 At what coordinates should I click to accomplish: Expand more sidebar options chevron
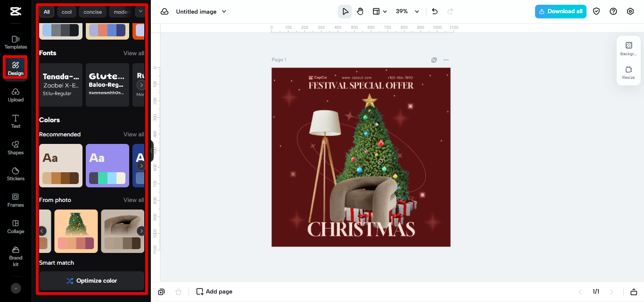(16, 288)
